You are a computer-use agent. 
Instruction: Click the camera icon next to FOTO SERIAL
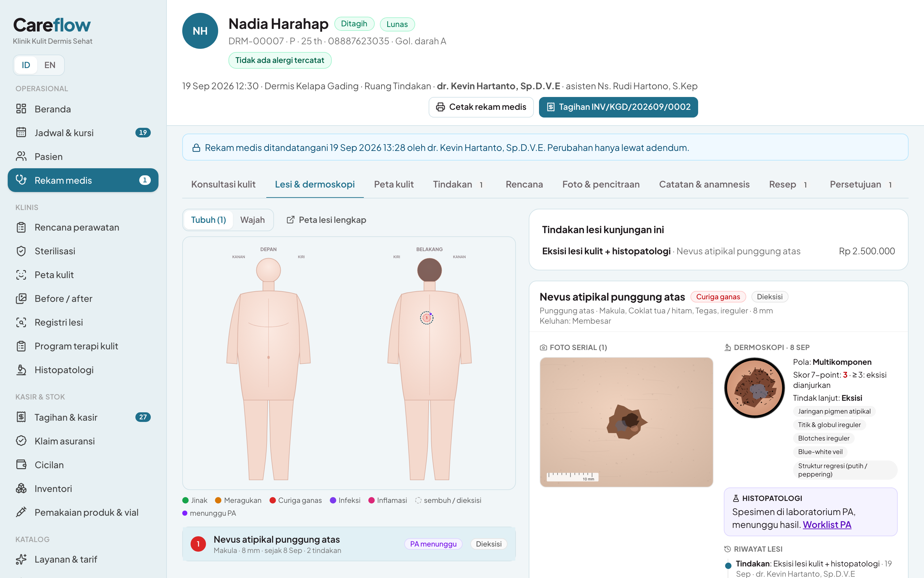(x=543, y=347)
